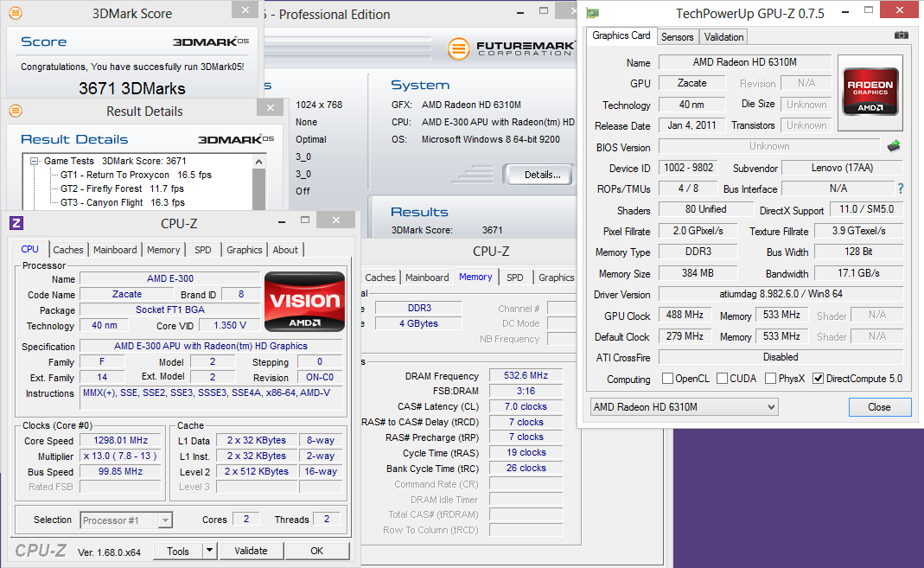Click the ATI CrossFire Disabled field
Image resolution: width=924 pixels, height=568 pixels.
pyautogui.click(x=781, y=356)
